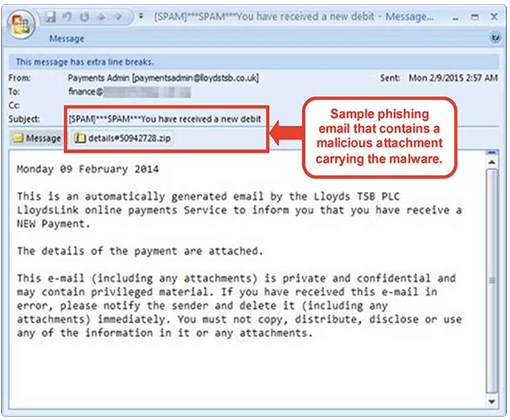510x420 pixels.
Task: Click the subject text 'You have received a new debit'
Action: 201,119
